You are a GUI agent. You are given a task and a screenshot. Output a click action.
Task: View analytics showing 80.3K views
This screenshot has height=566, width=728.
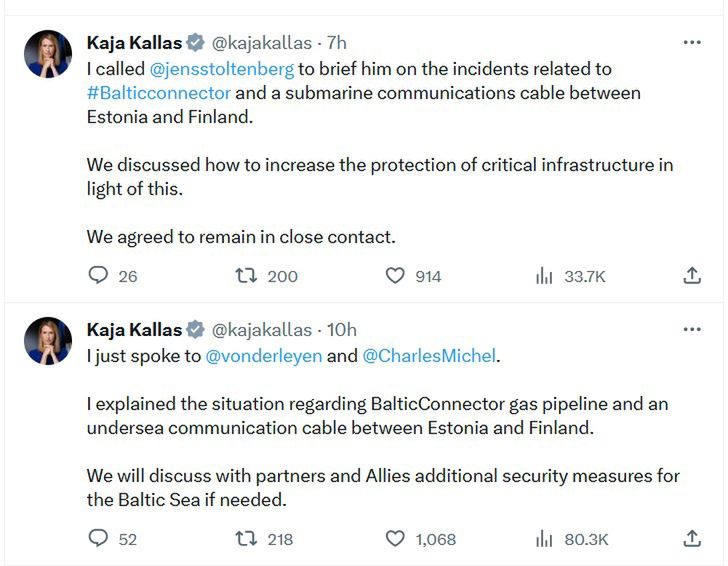click(544, 539)
